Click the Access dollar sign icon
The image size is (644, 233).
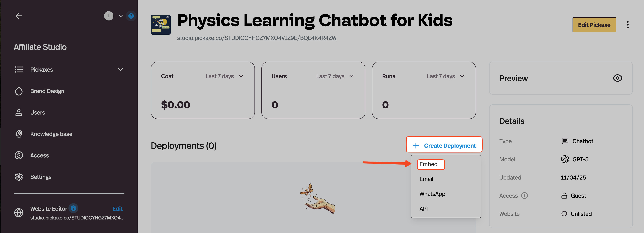coord(19,155)
